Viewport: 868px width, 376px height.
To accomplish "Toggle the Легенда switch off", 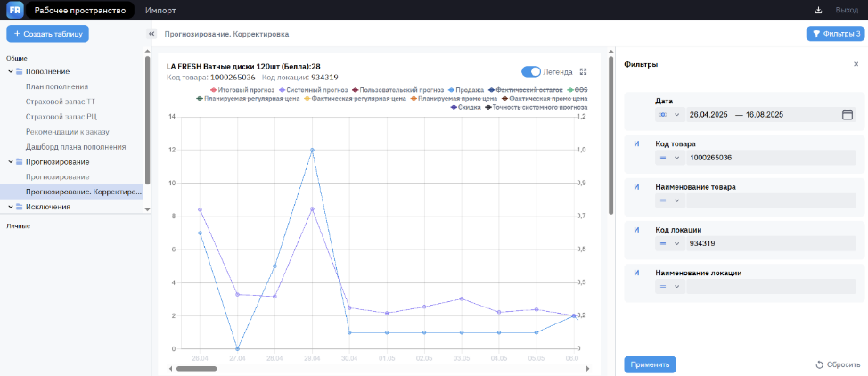I will click(531, 72).
